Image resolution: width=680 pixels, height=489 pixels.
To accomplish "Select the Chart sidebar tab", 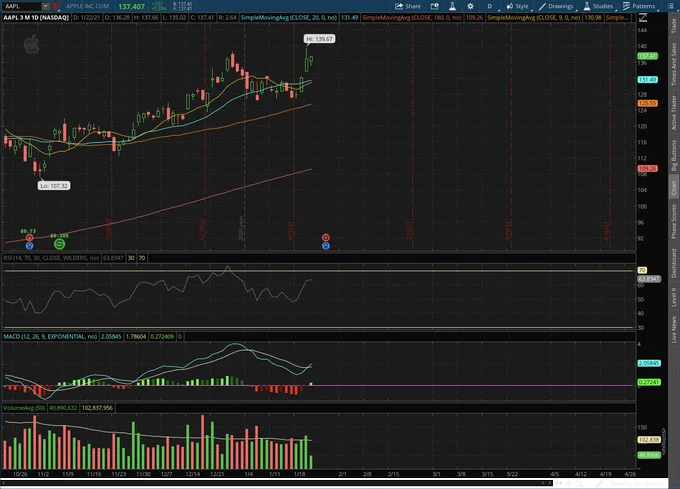I will pos(673,187).
